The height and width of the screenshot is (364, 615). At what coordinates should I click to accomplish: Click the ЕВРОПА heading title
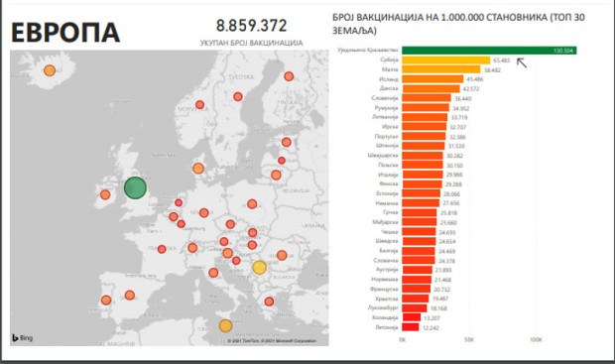pos(65,32)
